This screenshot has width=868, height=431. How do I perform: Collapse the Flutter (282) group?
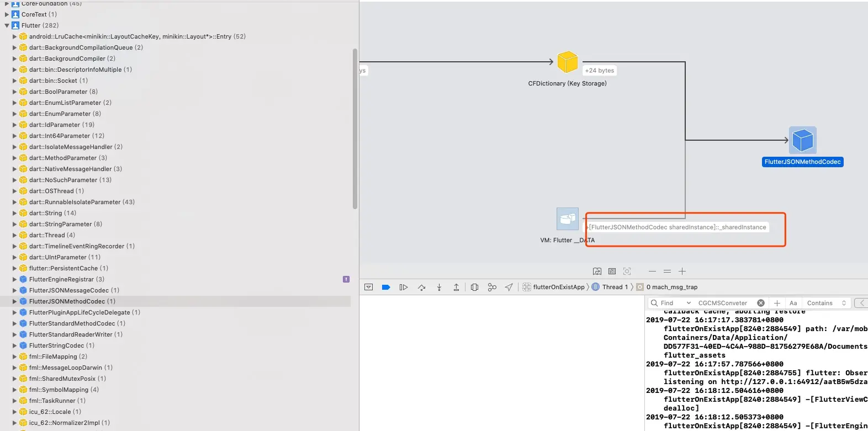pos(7,25)
